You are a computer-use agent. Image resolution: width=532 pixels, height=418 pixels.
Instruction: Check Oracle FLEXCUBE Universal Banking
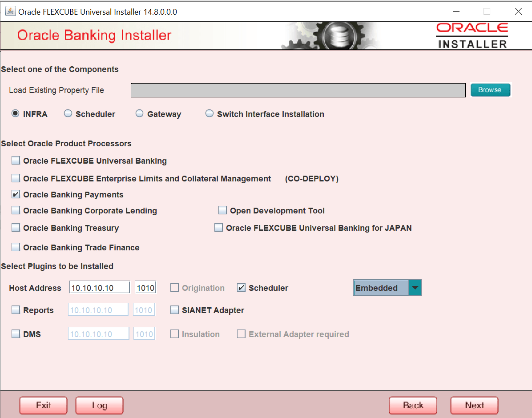[16, 160]
